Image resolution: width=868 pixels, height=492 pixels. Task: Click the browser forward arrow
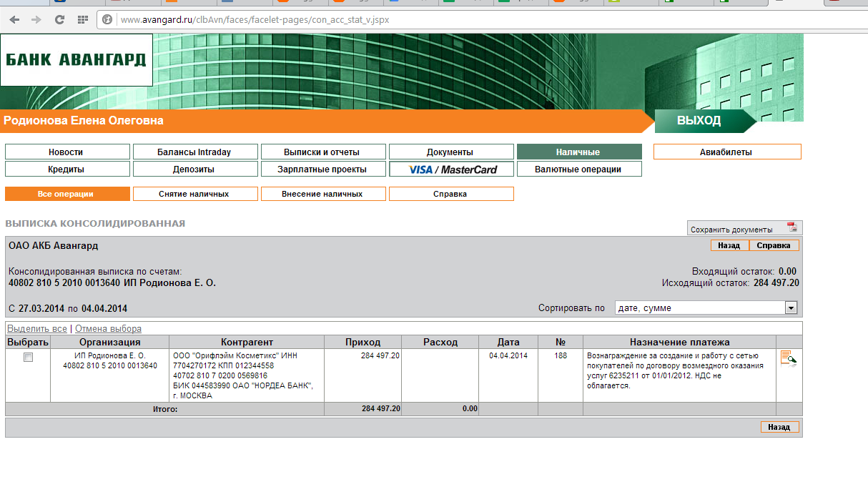tap(36, 19)
